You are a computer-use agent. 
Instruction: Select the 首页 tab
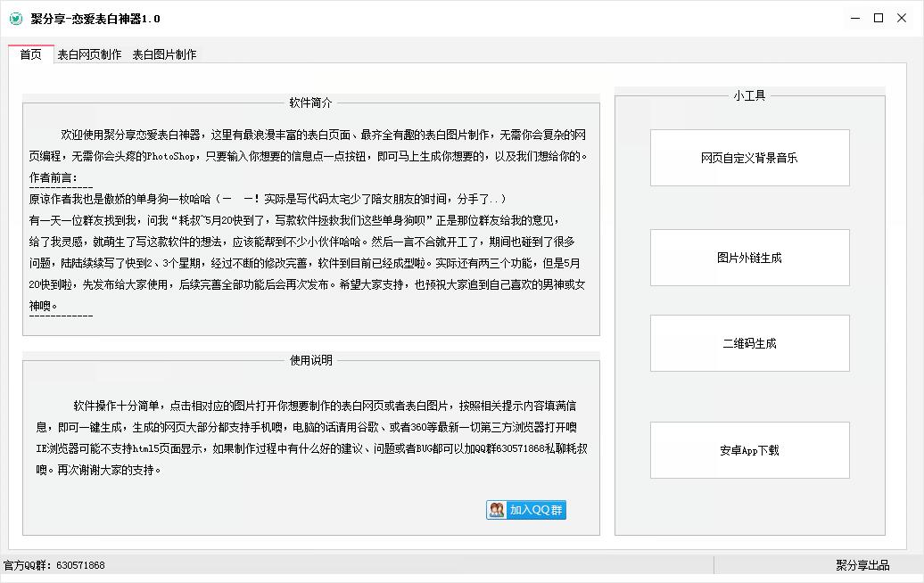(x=30, y=53)
